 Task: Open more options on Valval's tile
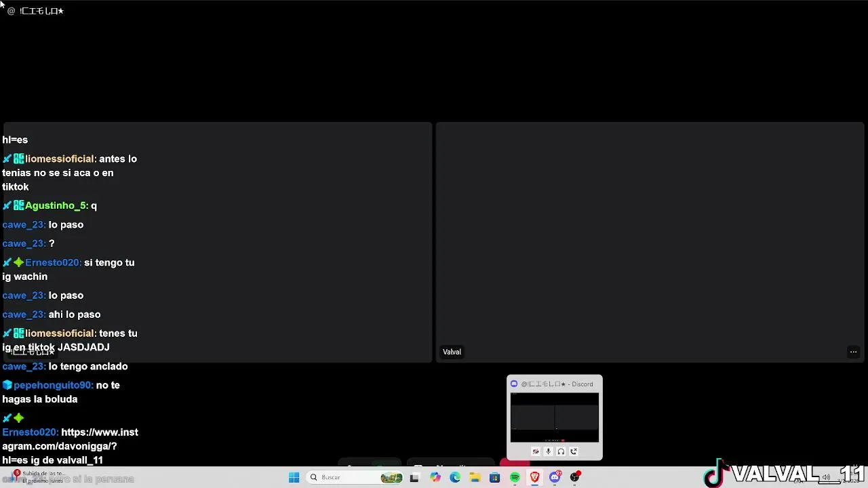pyautogui.click(x=853, y=352)
